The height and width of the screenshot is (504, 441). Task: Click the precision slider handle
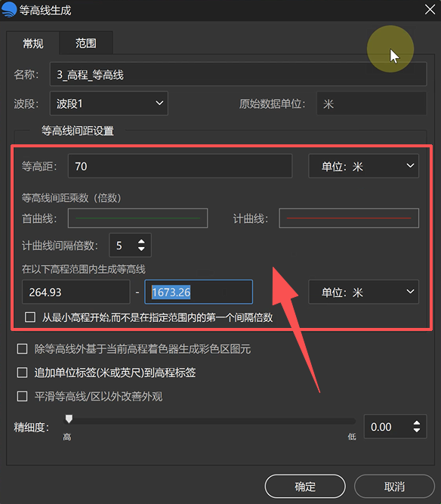coord(69,419)
